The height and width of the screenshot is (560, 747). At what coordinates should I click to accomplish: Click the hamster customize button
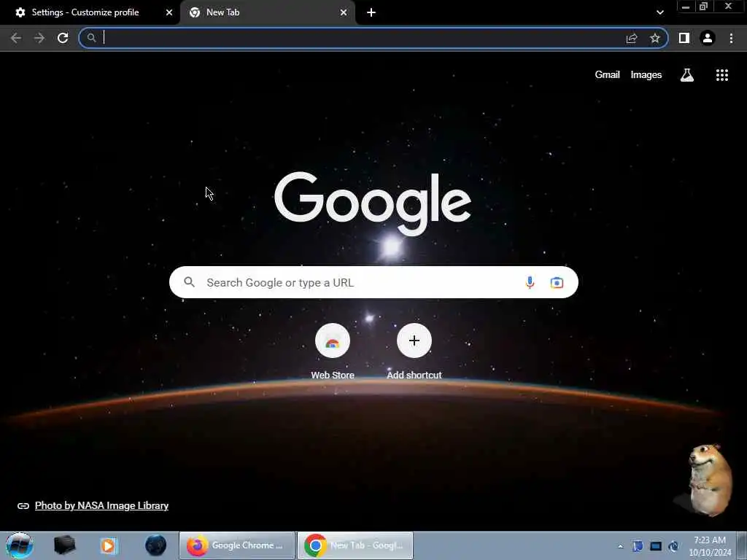click(709, 480)
